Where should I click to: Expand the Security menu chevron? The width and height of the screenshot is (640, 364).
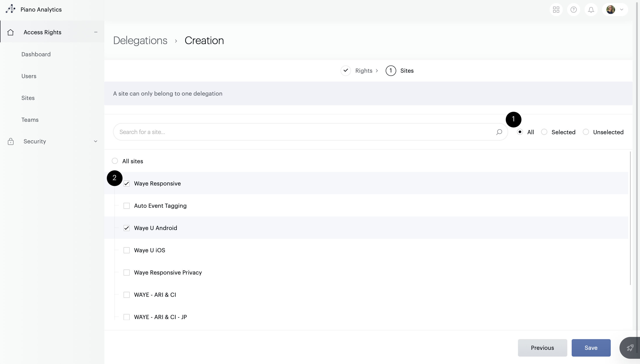coord(96,141)
